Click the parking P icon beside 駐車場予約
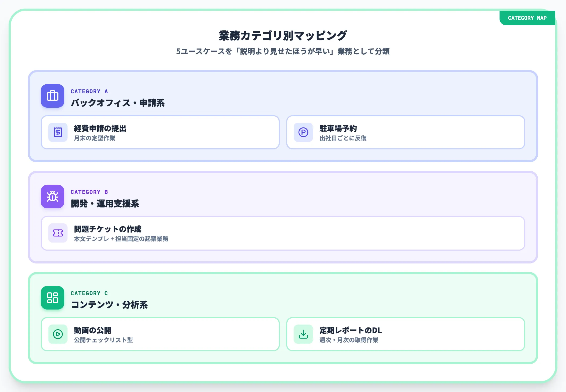Viewport: 566px width, 392px height. pos(303,132)
